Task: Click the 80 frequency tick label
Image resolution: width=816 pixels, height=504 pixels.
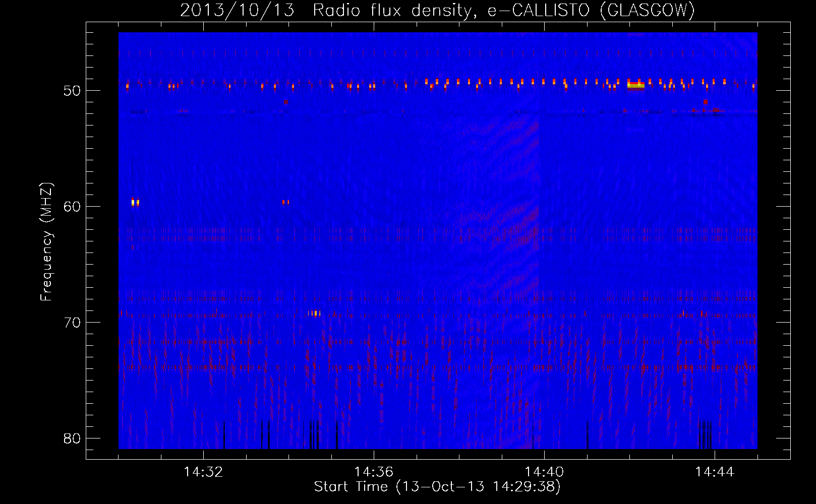Action: tap(72, 438)
